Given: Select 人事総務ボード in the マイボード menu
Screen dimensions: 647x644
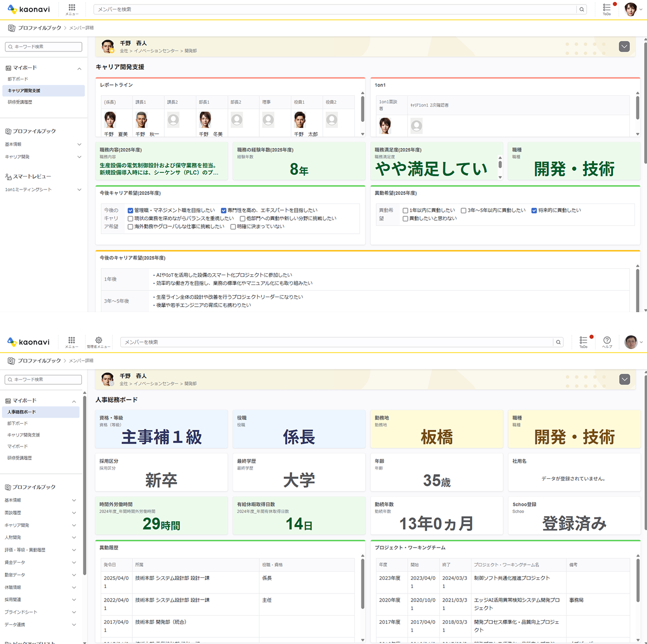Looking at the screenshot, I should pyautogui.click(x=22, y=412).
